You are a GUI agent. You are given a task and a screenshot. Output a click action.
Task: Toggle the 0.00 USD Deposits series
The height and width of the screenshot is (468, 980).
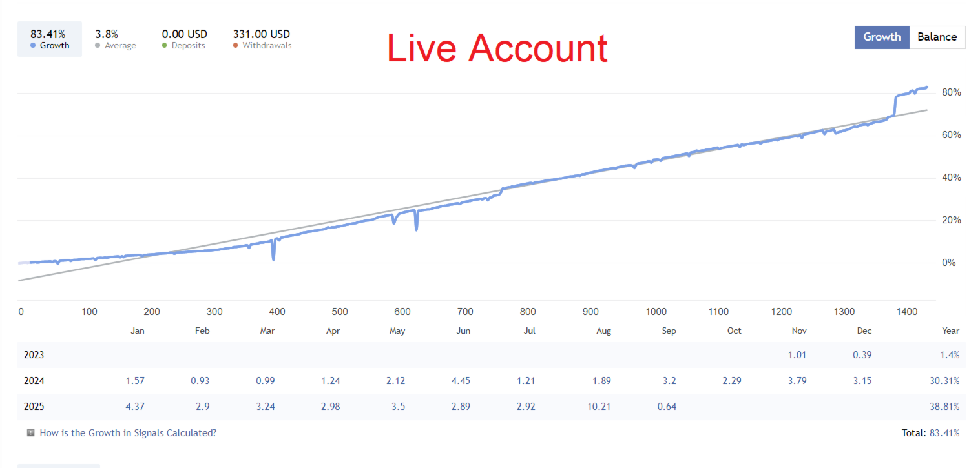[184, 39]
